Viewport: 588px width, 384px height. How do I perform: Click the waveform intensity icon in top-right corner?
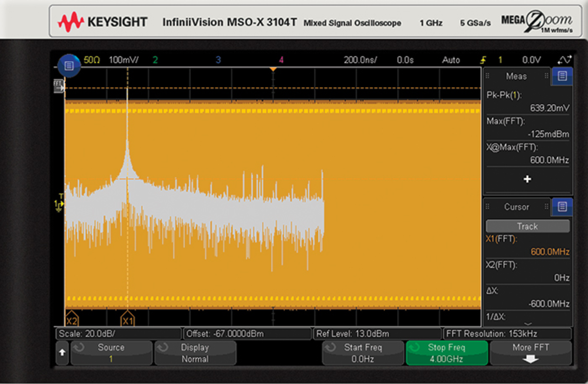pyautogui.click(x=565, y=59)
